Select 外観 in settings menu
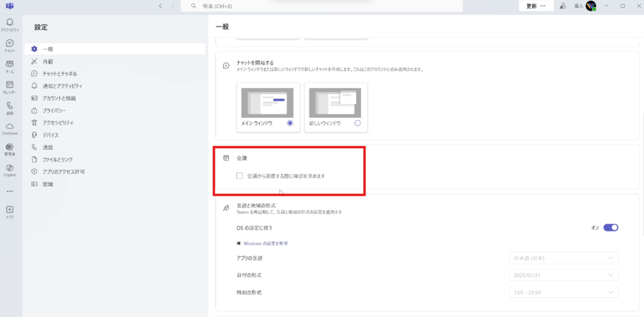Viewport: 644px width, 317px height. [48, 62]
